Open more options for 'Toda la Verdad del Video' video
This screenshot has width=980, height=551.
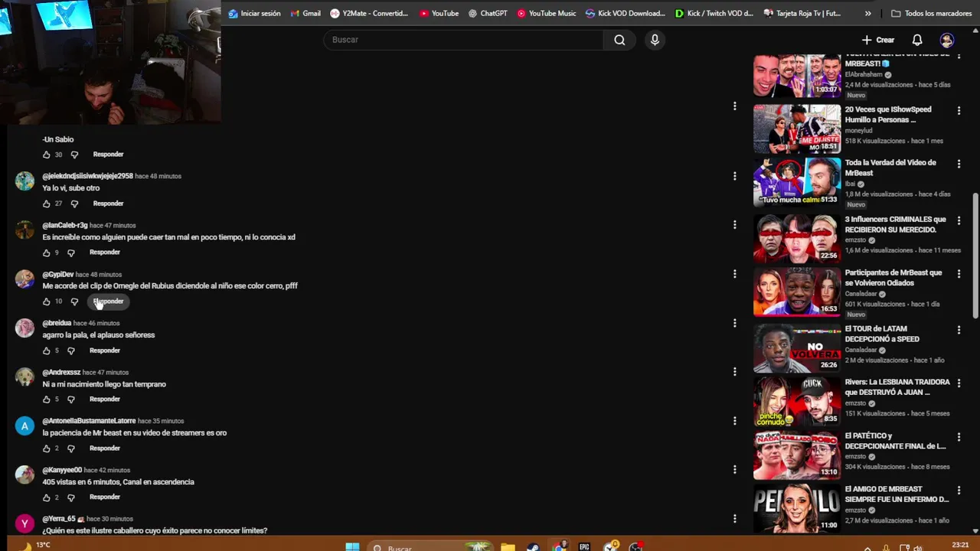959,164
